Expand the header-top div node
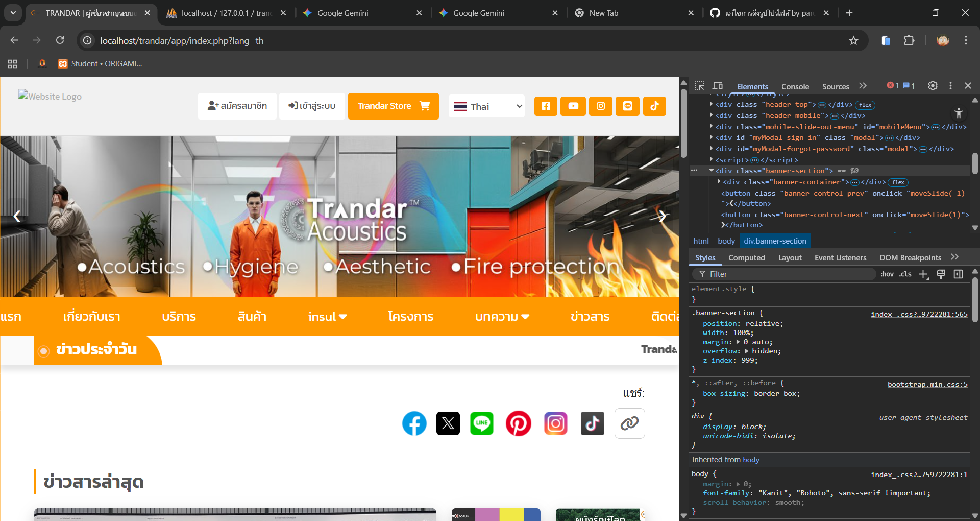The height and width of the screenshot is (521, 980). 711,104
